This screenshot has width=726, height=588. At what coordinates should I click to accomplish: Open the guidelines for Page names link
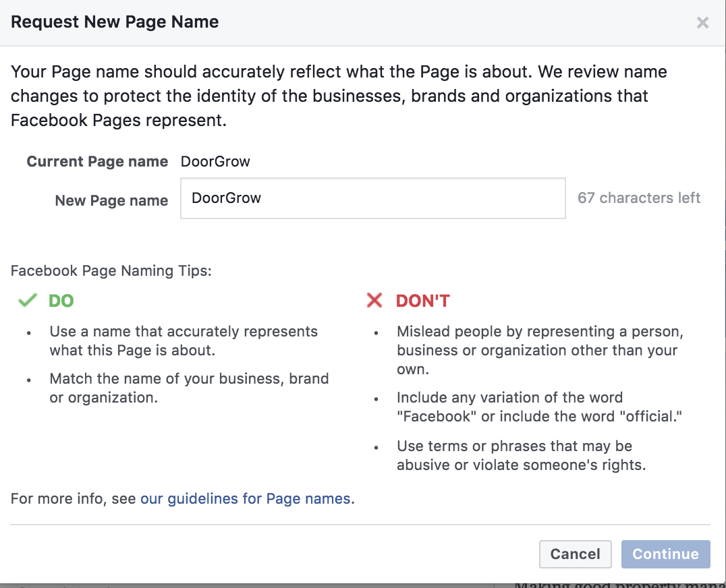246,499
